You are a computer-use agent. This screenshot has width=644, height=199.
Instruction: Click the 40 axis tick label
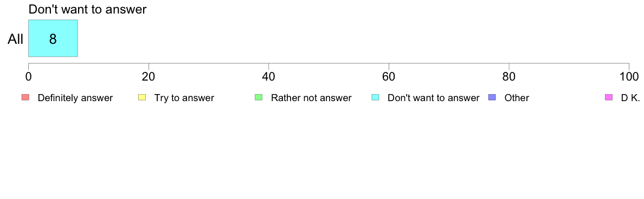coord(269,76)
